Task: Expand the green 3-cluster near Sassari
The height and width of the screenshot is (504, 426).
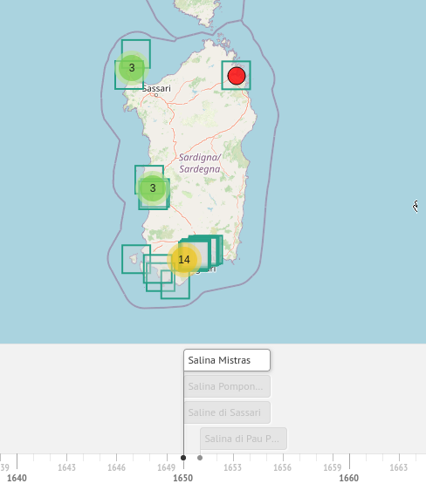Action: 132,68
